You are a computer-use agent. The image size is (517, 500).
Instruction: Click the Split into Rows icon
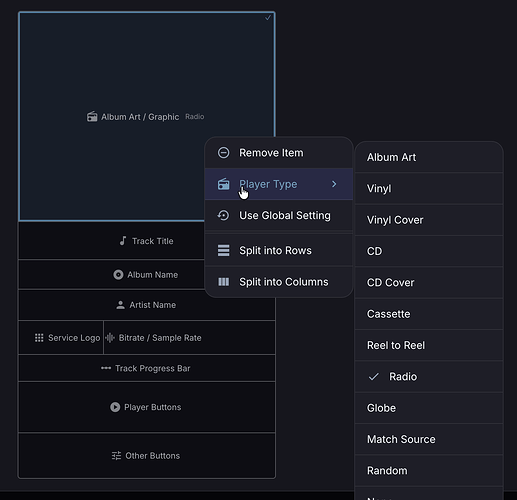223,250
